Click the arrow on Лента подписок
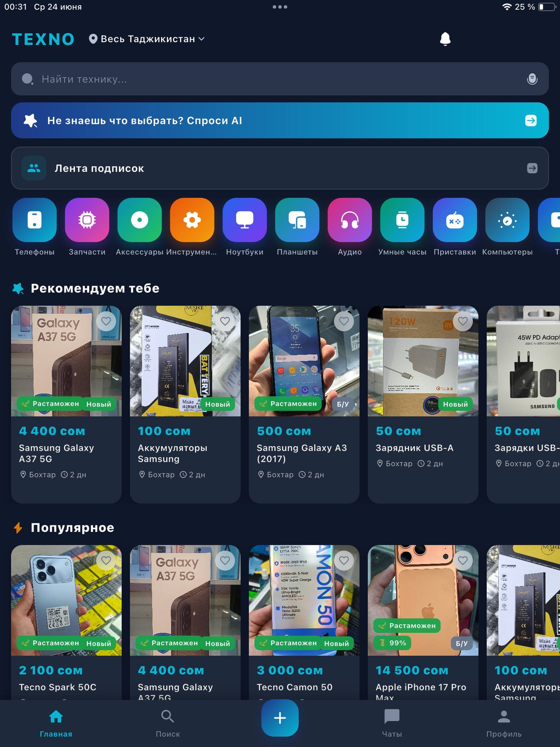 532,168
